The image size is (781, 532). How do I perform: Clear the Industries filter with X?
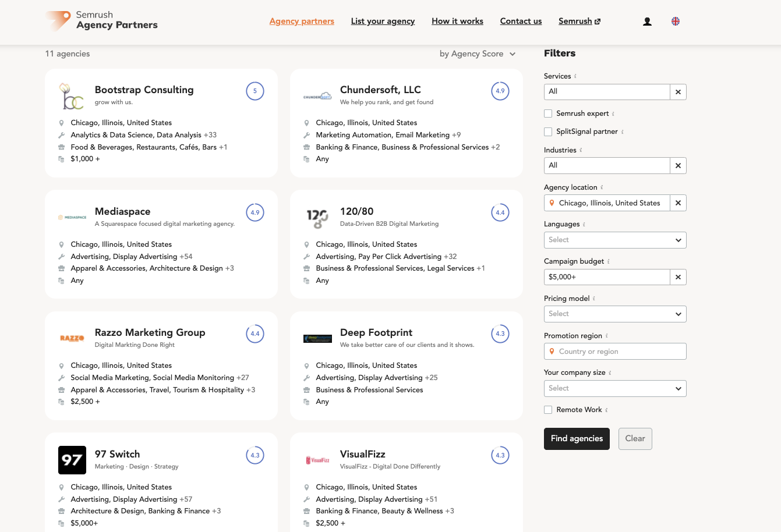tap(678, 166)
